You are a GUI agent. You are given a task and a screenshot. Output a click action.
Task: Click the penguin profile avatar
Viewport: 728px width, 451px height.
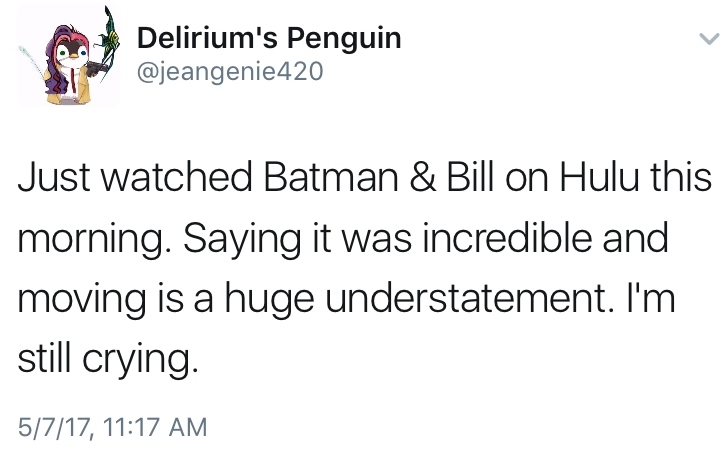point(72,60)
